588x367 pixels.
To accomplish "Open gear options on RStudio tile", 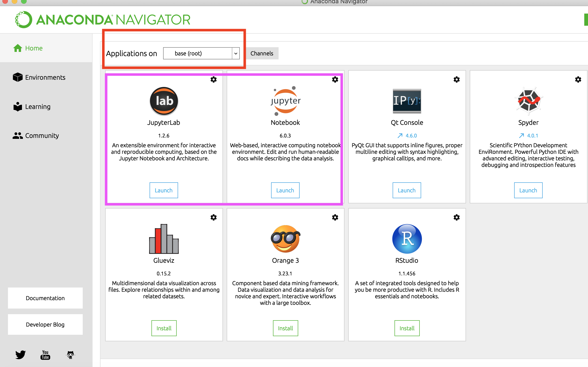I will point(456,217).
